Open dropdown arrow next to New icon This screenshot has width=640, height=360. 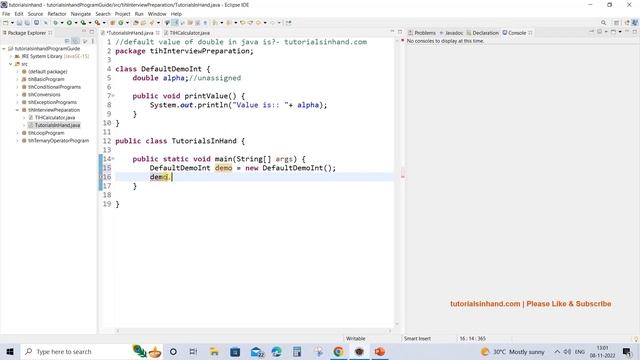(12, 23)
